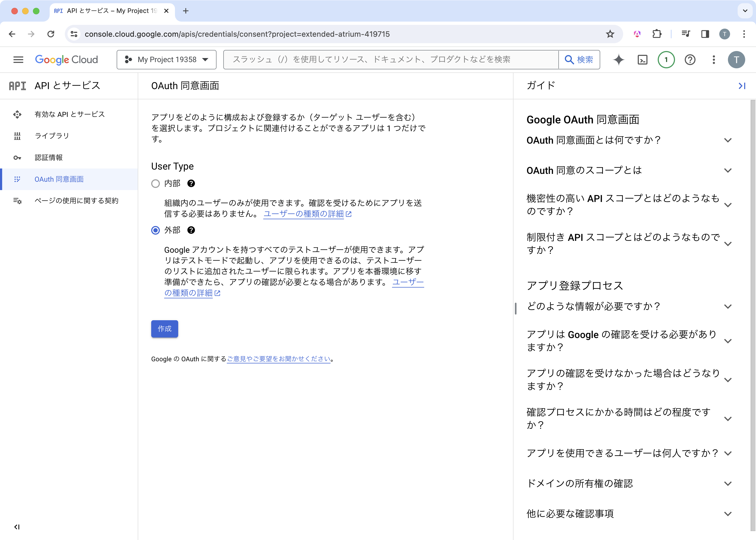Expand アプリの確認を受けなかった場合 question
The width and height of the screenshot is (756, 540).
[629, 380]
